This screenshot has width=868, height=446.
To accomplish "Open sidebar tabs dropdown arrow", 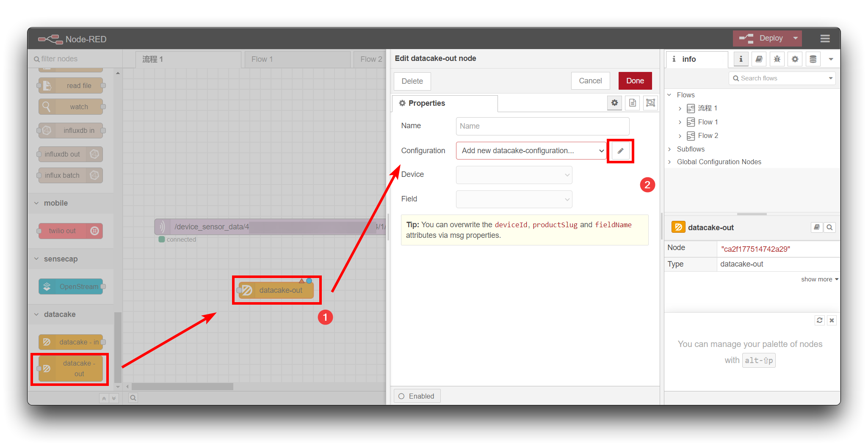I will (831, 59).
